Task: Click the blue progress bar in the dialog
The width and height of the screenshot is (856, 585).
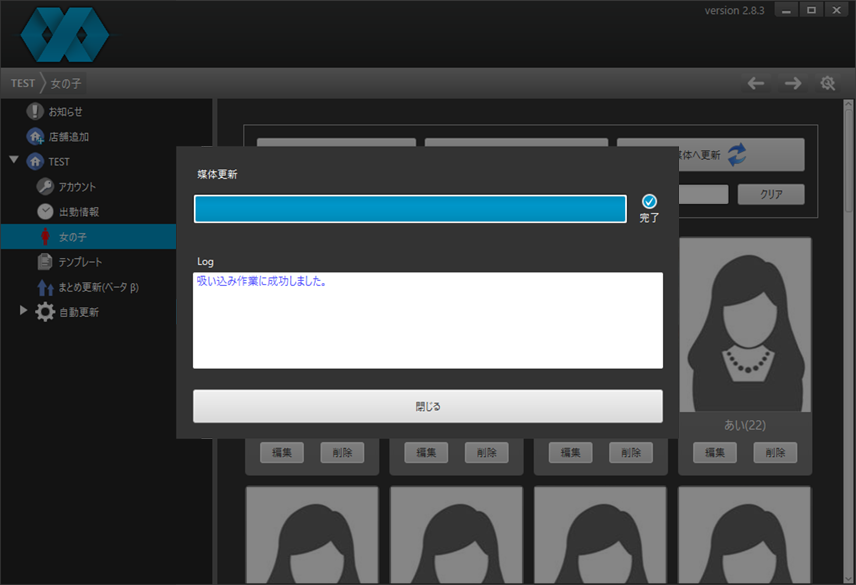Action: (x=410, y=208)
